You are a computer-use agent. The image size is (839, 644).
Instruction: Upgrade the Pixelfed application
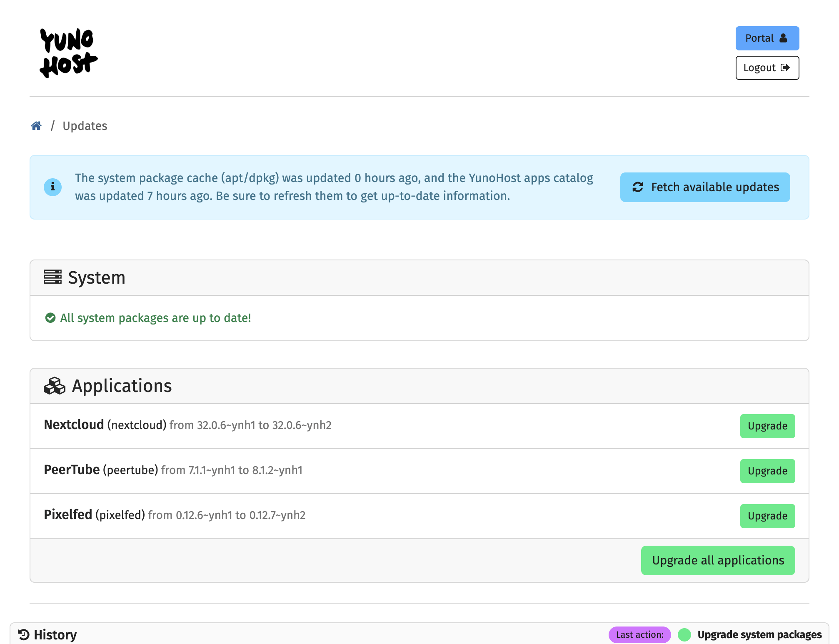(767, 516)
